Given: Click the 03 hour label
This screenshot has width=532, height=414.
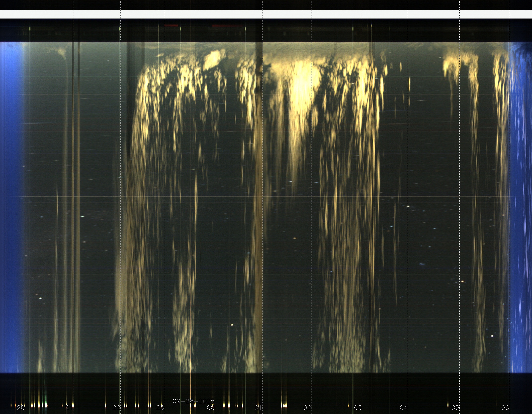Looking at the screenshot, I should click(x=358, y=407).
